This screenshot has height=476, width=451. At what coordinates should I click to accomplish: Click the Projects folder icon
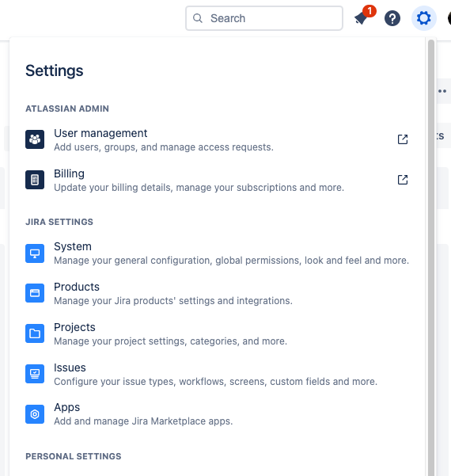[x=35, y=333]
